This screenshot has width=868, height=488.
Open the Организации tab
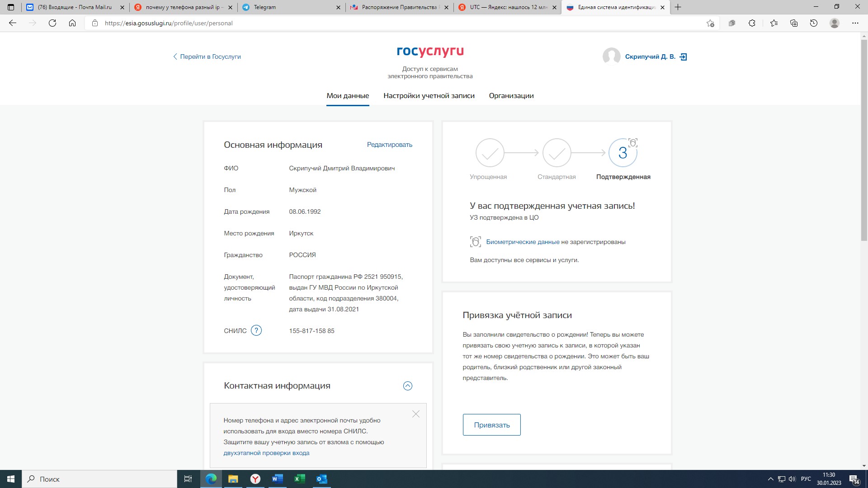pos(511,96)
